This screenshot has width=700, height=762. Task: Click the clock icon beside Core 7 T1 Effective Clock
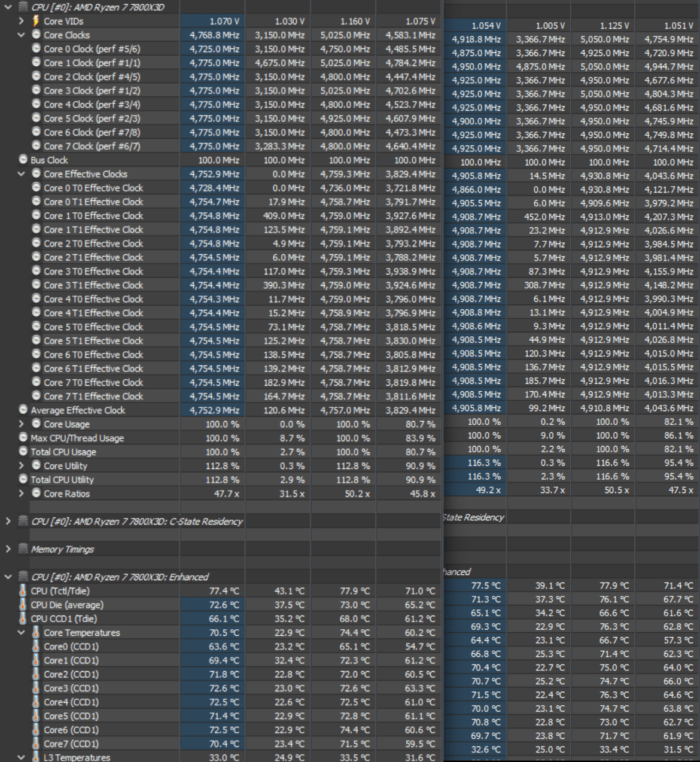point(36,396)
